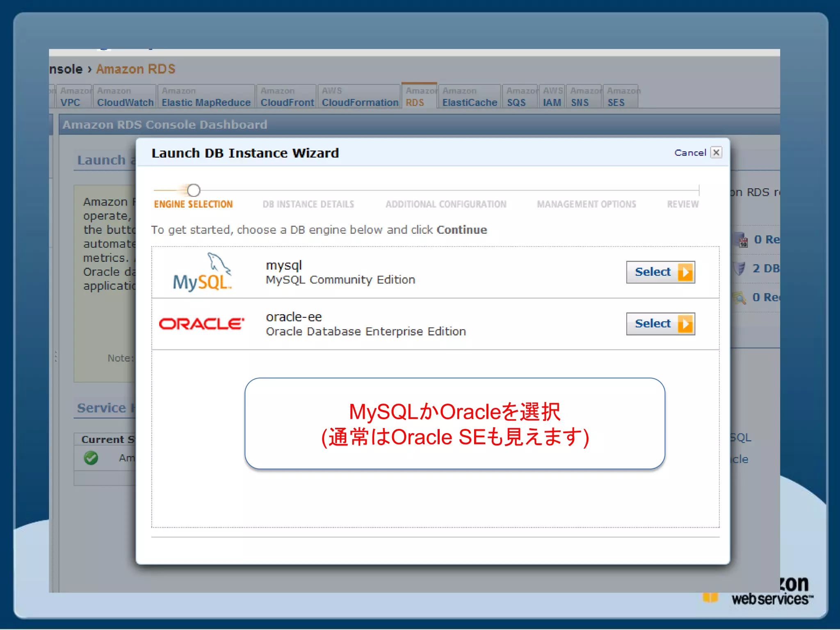This screenshot has width=840, height=630.
Task: Click 'Amazon RDS Console Dashboard' header
Action: [165, 125]
